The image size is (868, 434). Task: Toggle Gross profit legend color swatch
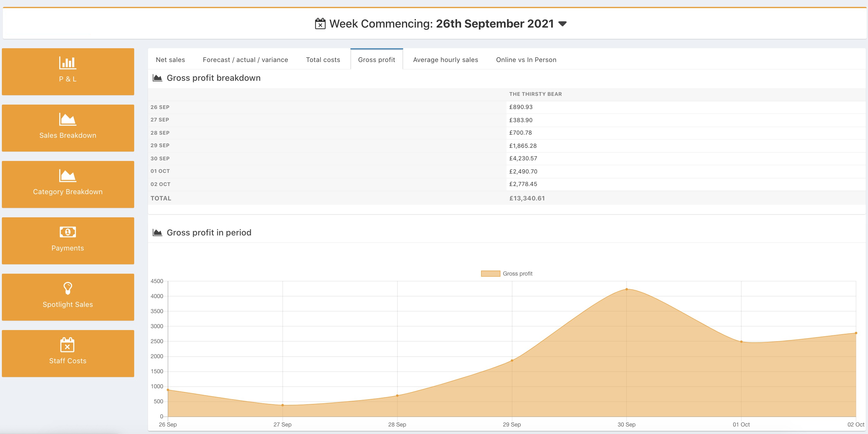490,274
